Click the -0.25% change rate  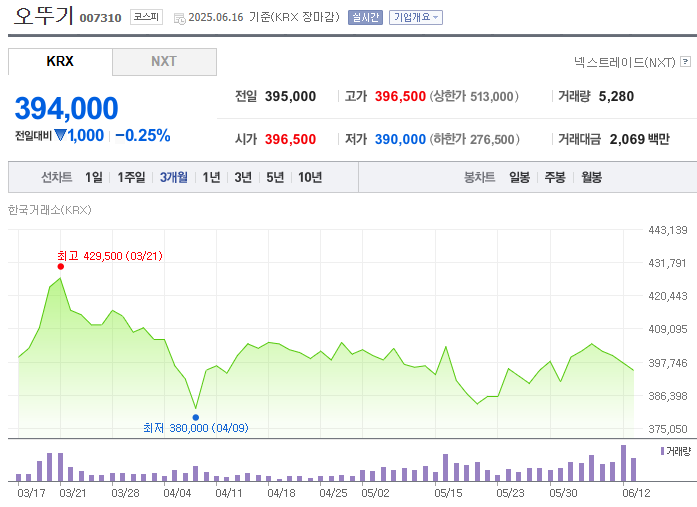pyautogui.click(x=143, y=136)
